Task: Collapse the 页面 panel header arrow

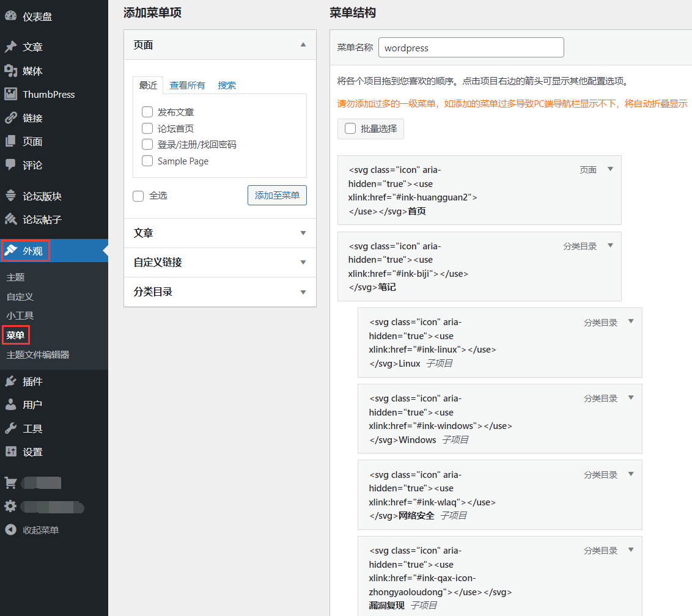Action: tap(303, 45)
